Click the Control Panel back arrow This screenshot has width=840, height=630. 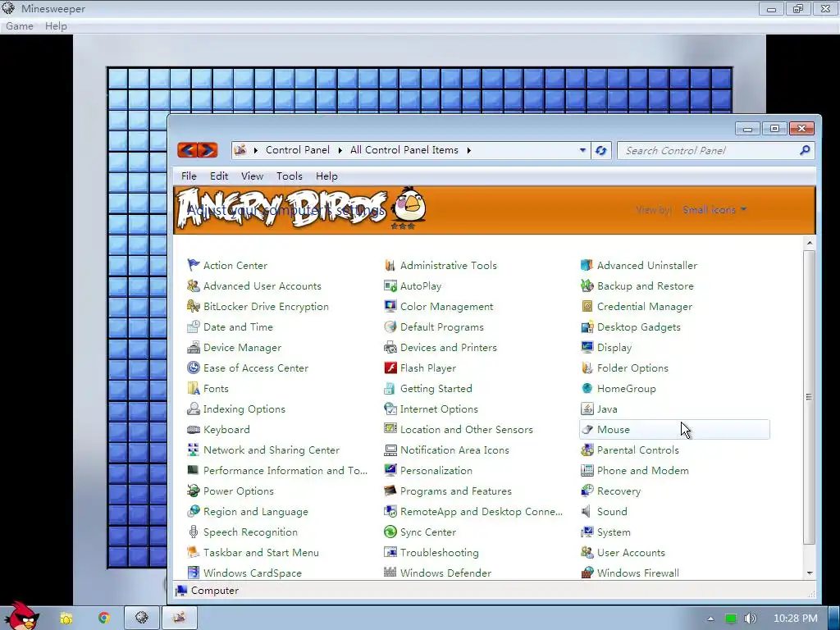click(188, 150)
